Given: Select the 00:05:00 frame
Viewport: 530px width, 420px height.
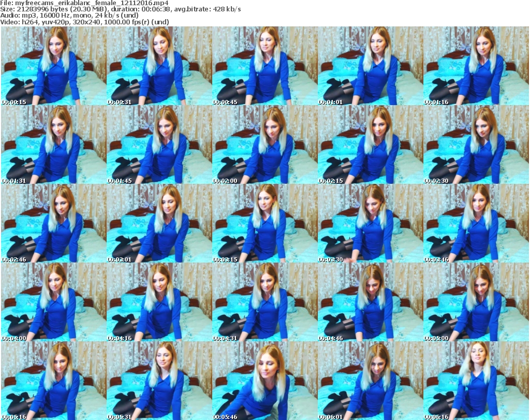Looking at the screenshot, I should [x=476, y=302].
